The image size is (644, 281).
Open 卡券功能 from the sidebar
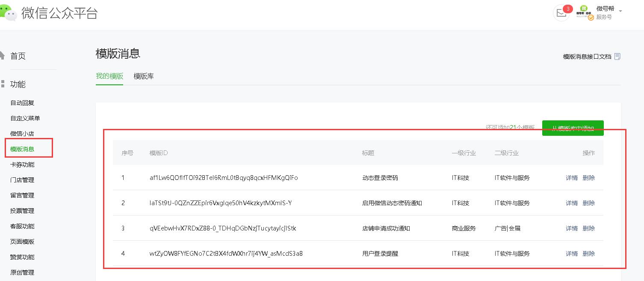[22, 164]
